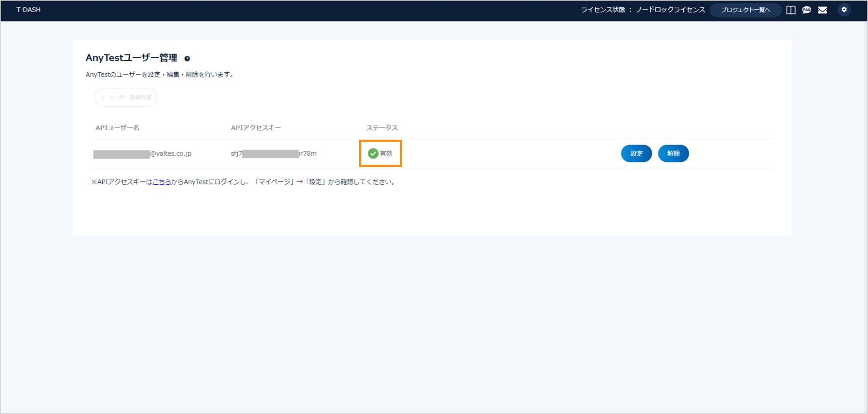Click the mail envelope icon
This screenshot has width=868, height=414.
(x=823, y=10)
